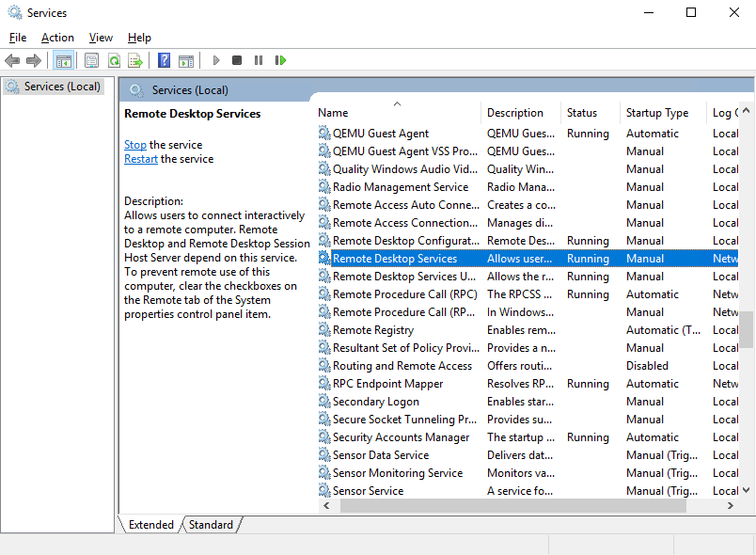Click the Show/Hide Console Tree toolbar icon
The image size is (756, 555).
coord(64,60)
